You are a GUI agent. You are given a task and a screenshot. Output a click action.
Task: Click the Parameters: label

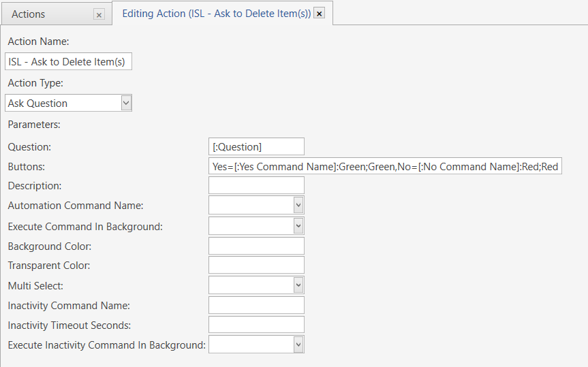[34, 125]
